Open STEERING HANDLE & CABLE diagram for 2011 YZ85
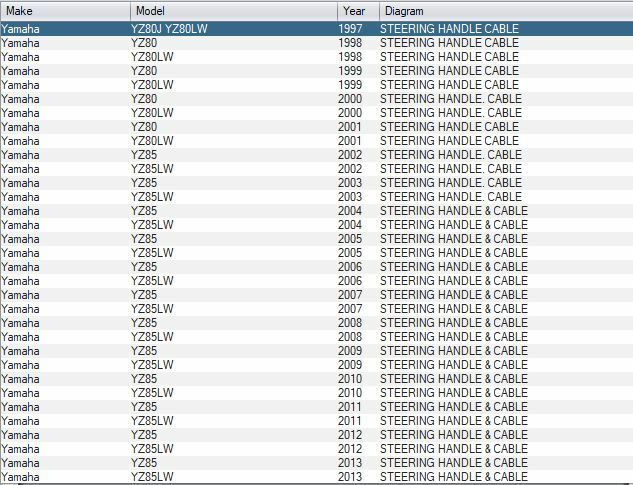Viewport: 633px width, 485px height. 454,407
